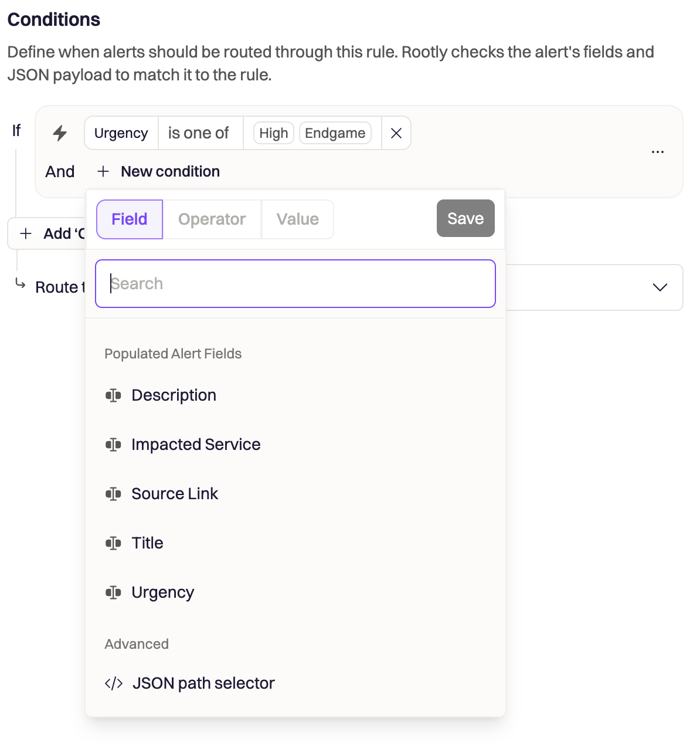Image resolution: width=700 pixels, height=745 pixels.
Task: Choose Urgency from the populated alert fields
Action: point(295,592)
